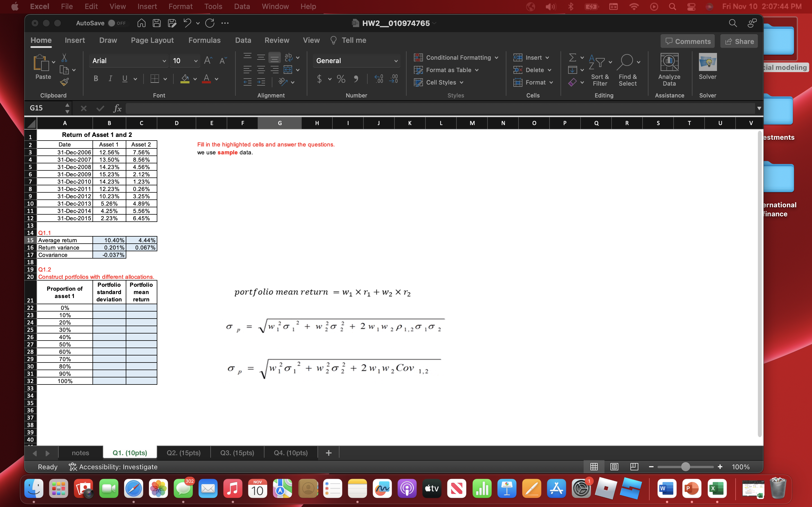Click the Increase Font Size icon
The height and width of the screenshot is (507, 812).
[x=208, y=60]
